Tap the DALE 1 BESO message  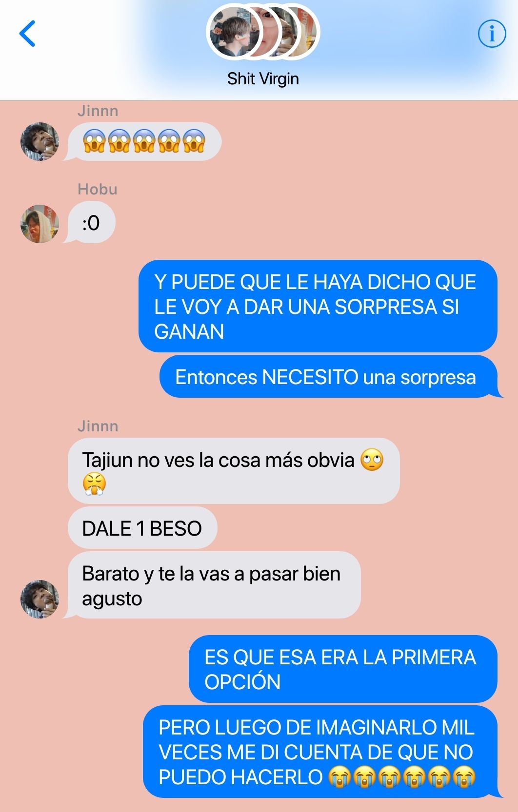[x=142, y=528]
